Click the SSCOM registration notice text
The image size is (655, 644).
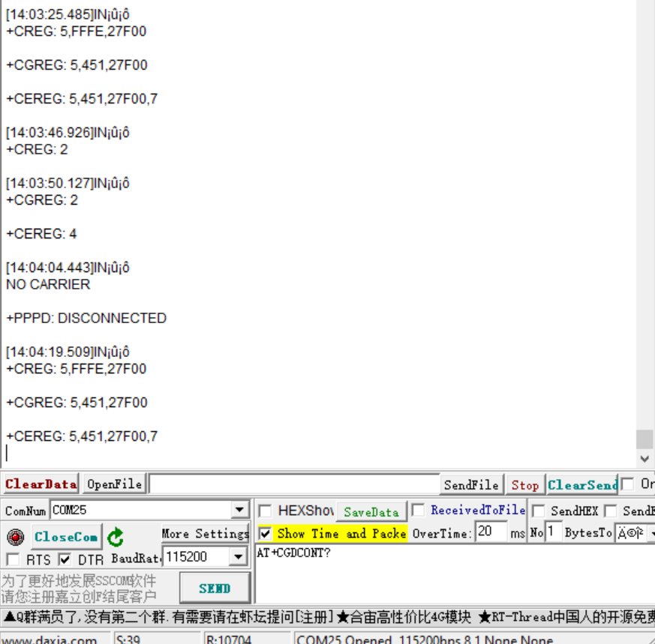[x=79, y=589]
